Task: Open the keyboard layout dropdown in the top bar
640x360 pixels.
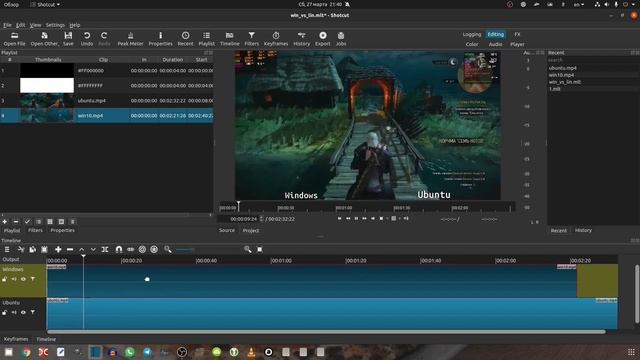Action: coord(579,4)
